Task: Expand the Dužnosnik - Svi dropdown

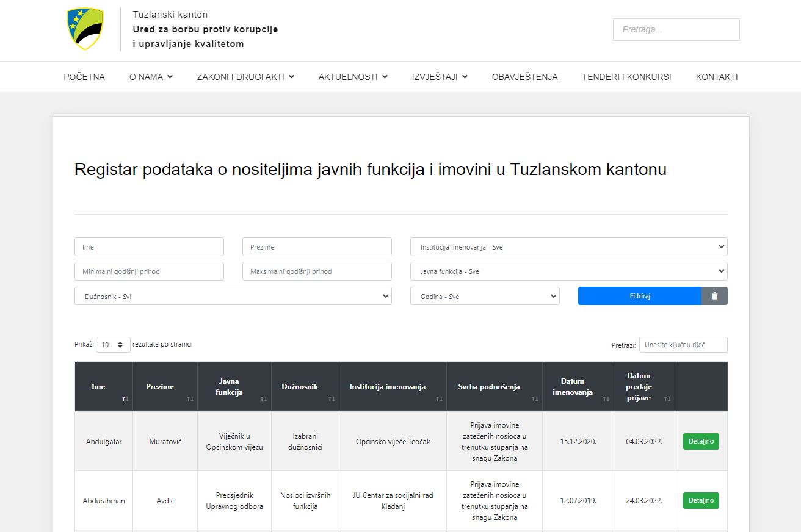Action: click(x=233, y=297)
